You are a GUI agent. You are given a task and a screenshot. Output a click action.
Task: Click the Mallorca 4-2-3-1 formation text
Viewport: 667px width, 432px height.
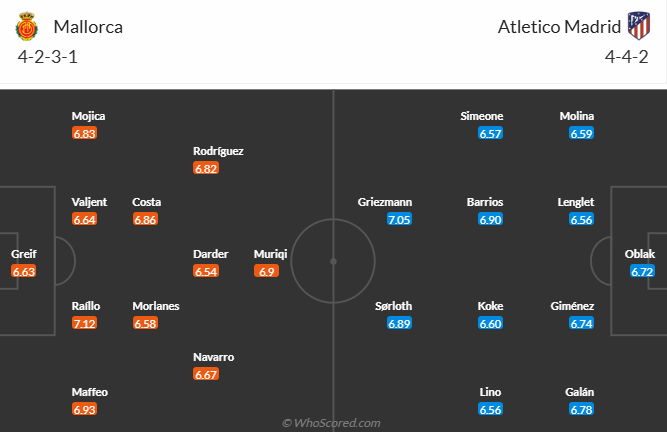tap(48, 56)
